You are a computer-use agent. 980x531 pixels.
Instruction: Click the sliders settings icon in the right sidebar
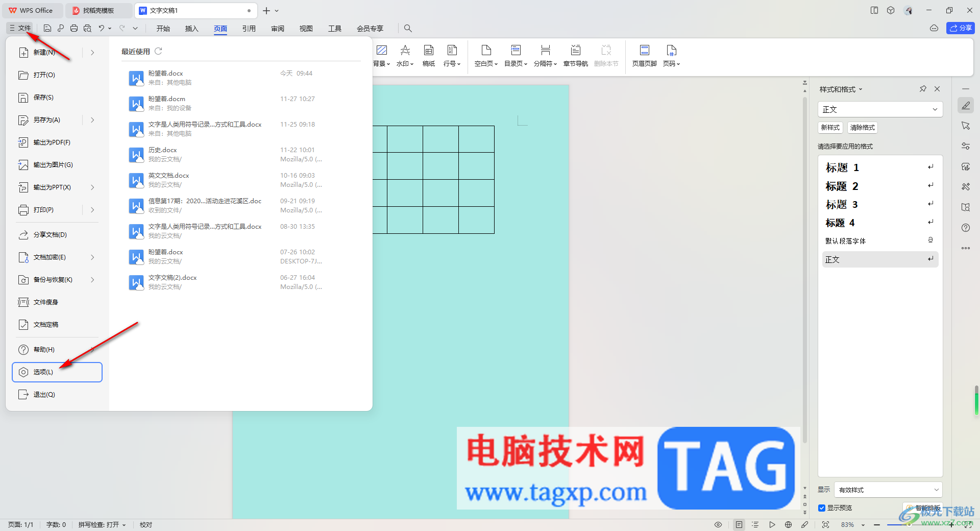[x=966, y=146]
